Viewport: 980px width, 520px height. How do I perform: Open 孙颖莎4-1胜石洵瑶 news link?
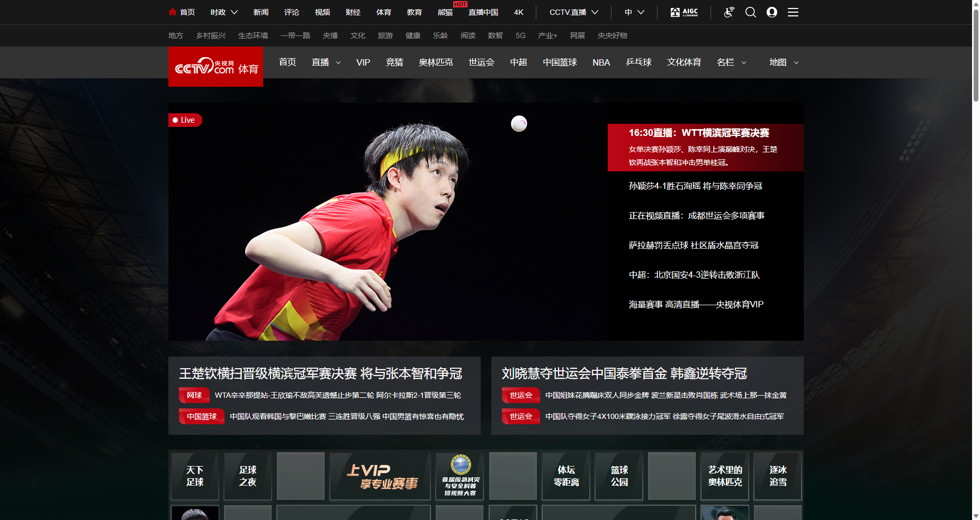point(696,186)
